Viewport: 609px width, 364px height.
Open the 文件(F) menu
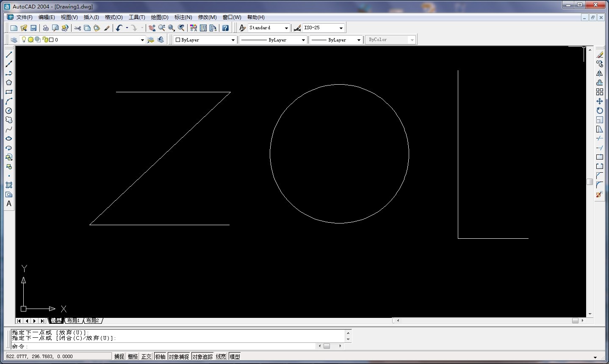(x=25, y=17)
